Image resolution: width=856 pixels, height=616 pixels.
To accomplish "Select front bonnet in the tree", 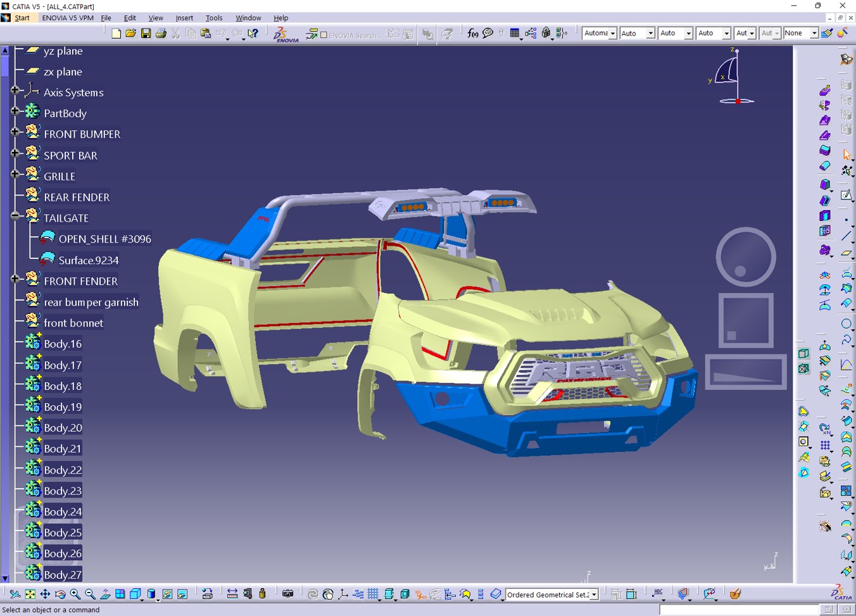I will 73,323.
